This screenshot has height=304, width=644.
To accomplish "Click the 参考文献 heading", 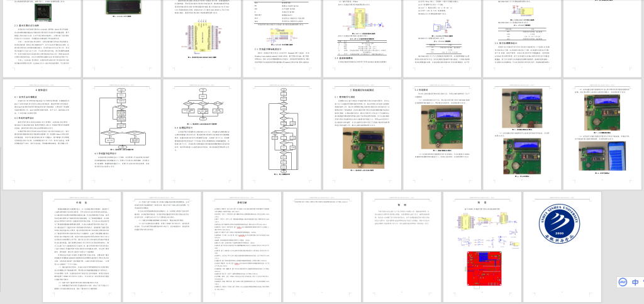I will (x=242, y=203).
